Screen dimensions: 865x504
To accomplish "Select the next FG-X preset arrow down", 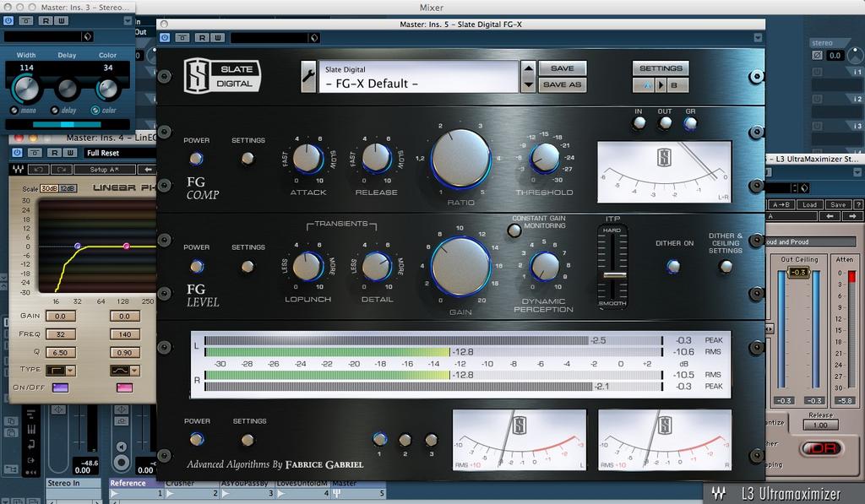I will (529, 84).
